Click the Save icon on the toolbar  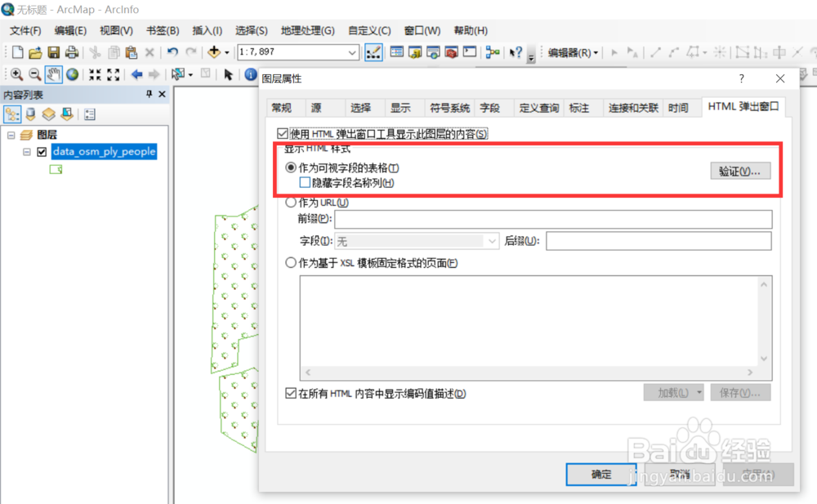53,51
